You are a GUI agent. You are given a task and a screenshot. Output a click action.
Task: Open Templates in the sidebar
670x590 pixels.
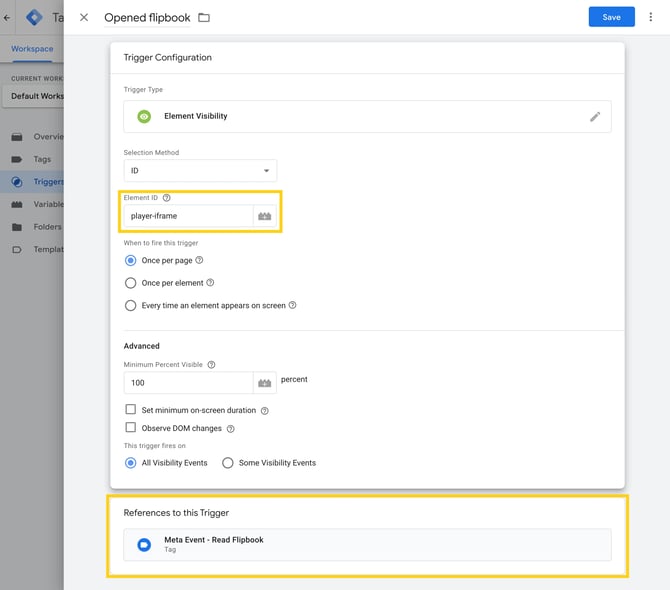tap(32, 250)
